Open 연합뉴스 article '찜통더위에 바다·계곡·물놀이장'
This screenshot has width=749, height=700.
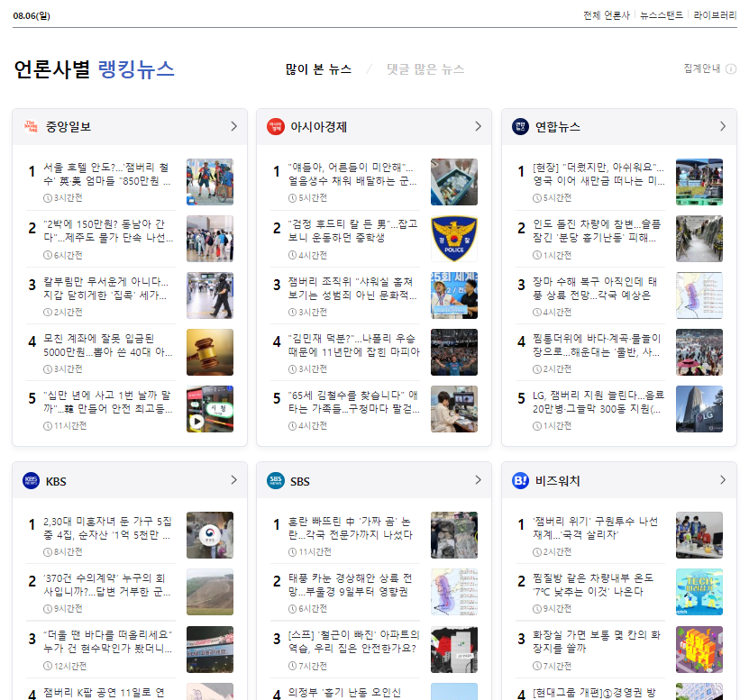tap(597, 345)
